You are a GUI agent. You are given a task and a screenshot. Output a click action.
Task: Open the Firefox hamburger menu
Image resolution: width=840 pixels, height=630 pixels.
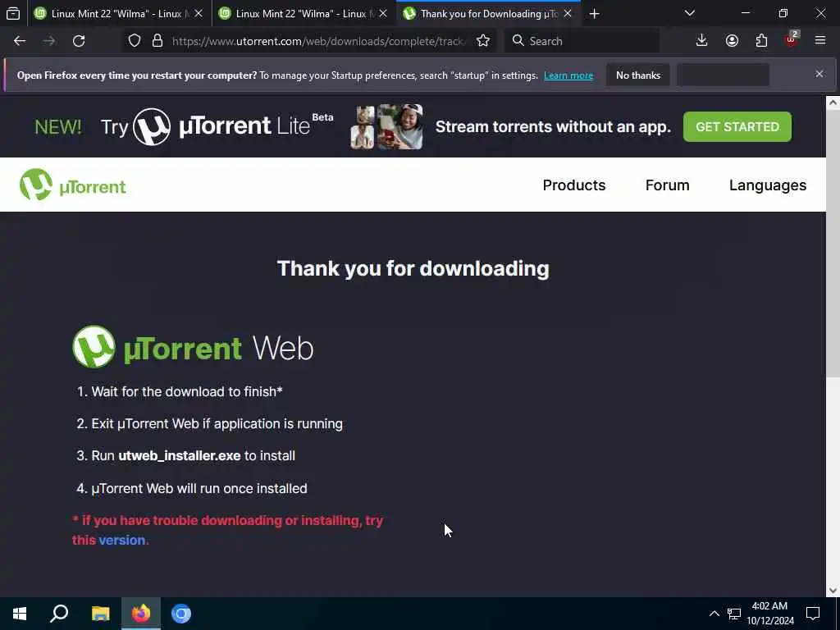coord(820,41)
